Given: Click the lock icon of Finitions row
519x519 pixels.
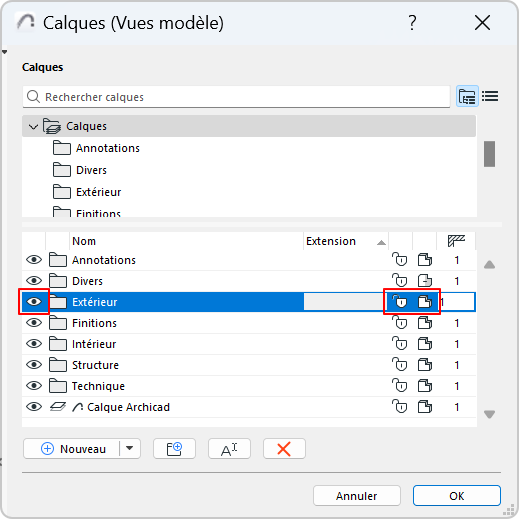Looking at the screenshot, I should (400, 322).
